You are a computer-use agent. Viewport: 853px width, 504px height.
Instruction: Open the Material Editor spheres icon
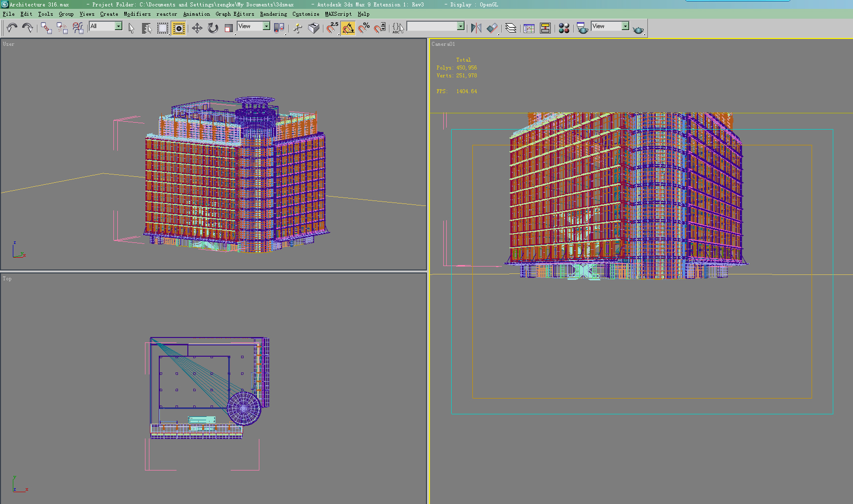[564, 28]
